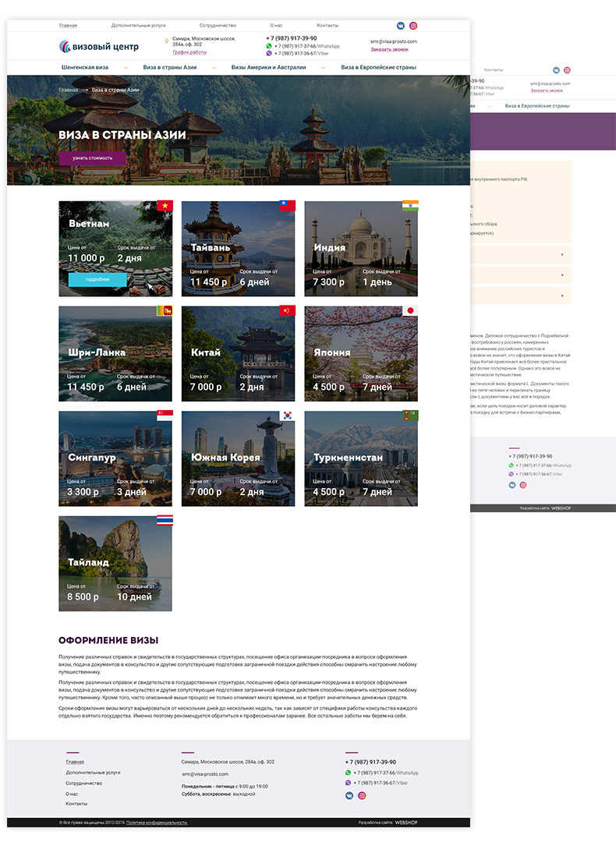The height and width of the screenshot is (846, 616).
Task: Click the Taiwan flag on Тайвань card
Action: 288,206
